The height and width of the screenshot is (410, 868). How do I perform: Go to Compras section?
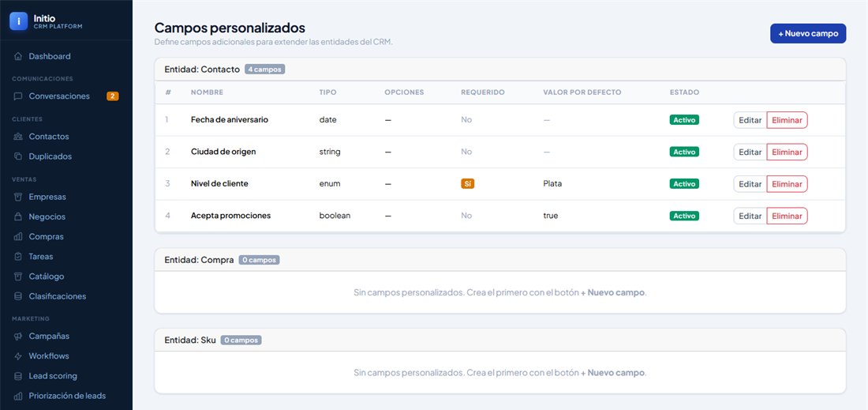[66, 236]
